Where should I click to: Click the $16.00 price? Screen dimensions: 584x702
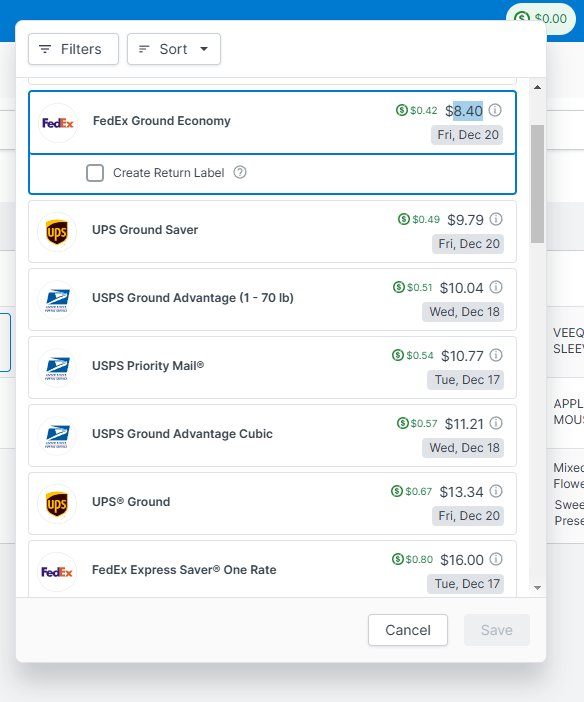click(x=462, y=560)
